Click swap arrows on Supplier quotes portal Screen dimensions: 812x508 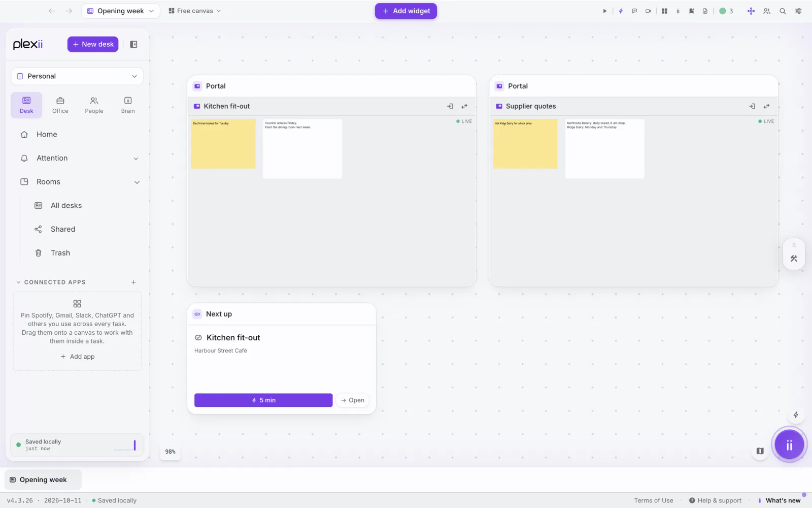click(x=766, y=106)
